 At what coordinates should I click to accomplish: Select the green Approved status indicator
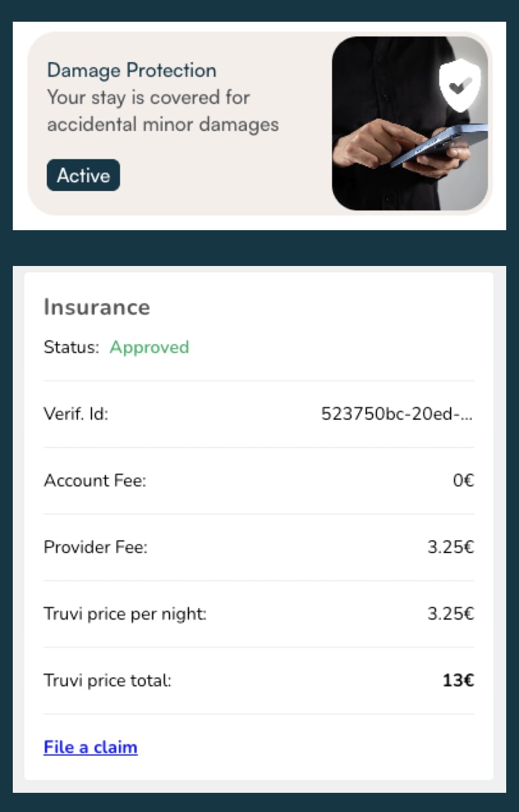point(149,347)
